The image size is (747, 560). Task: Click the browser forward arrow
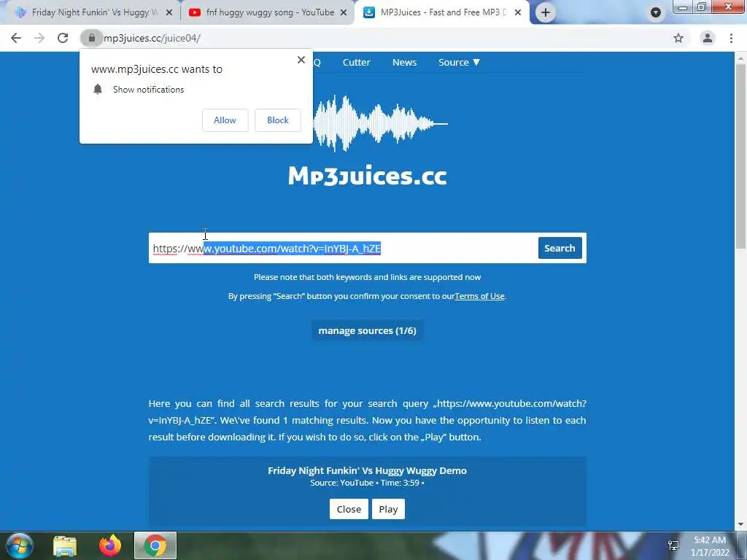(x=39, y=38)
